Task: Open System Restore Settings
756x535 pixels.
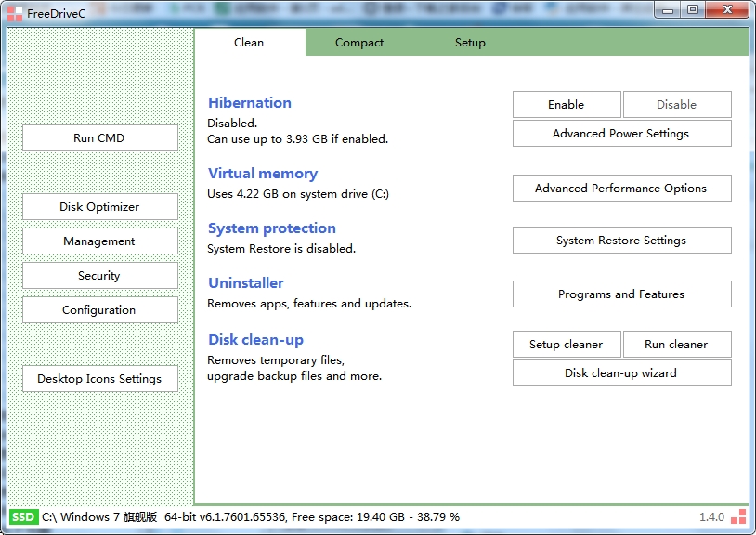Action: pyautogui.click(x=621, y=241)
